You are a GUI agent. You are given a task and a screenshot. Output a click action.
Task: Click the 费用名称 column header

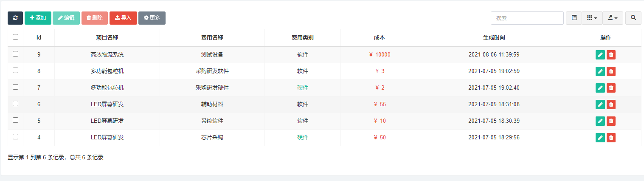point(212,37)
